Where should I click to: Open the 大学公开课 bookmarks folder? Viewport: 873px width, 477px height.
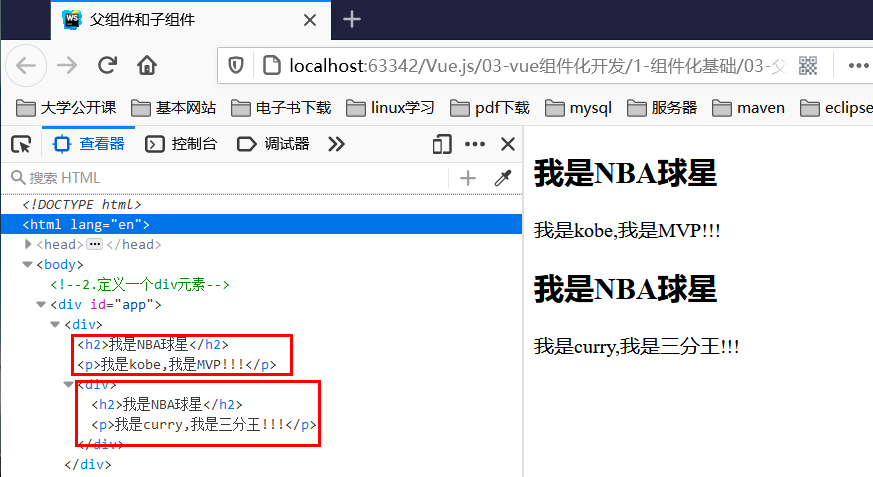66,107
